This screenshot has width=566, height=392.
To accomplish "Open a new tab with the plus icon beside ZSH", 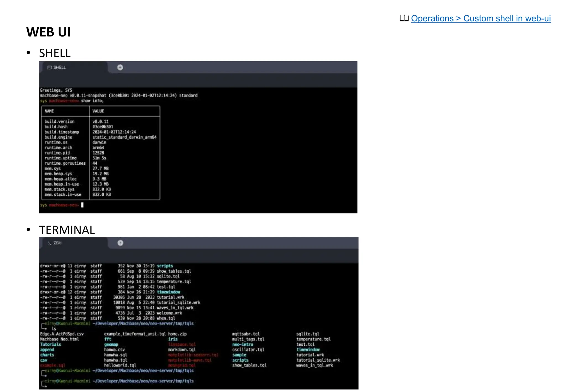I will pos(120,243).
